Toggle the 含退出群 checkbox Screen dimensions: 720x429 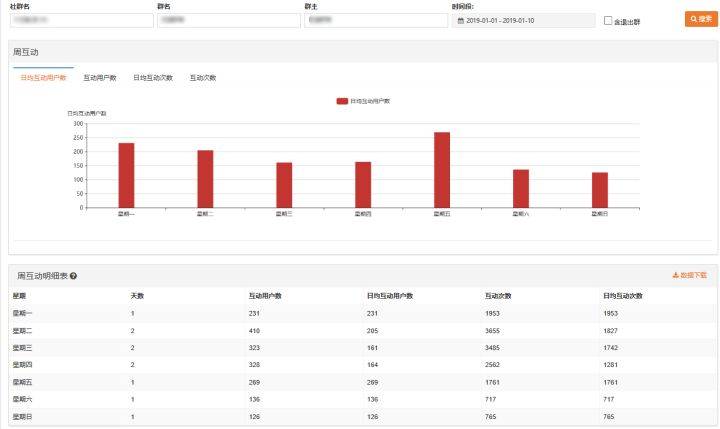click(608, 20)
